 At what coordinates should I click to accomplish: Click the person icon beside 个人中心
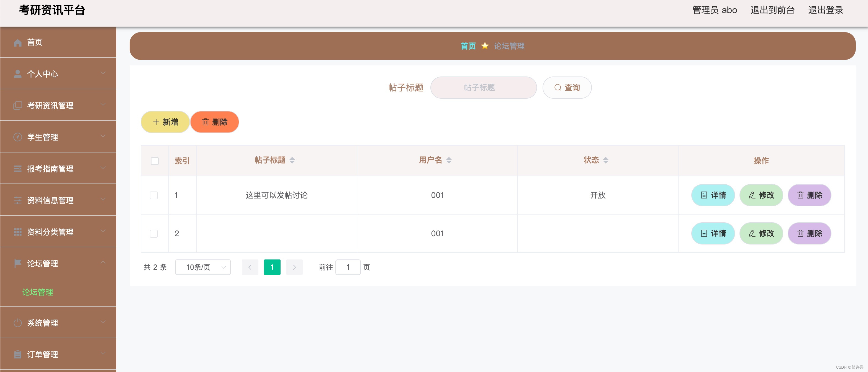tap(17, 74)
